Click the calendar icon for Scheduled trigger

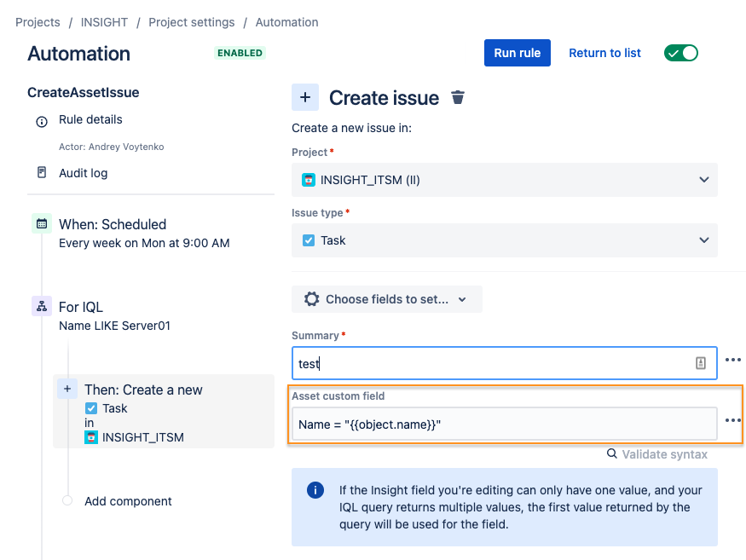click(x=42, y=223)
